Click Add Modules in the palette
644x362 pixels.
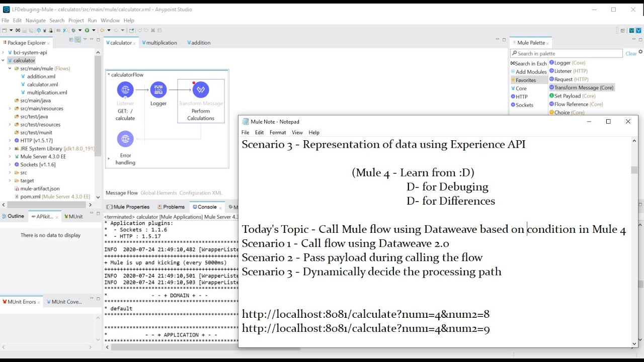[x=528, y=72]
